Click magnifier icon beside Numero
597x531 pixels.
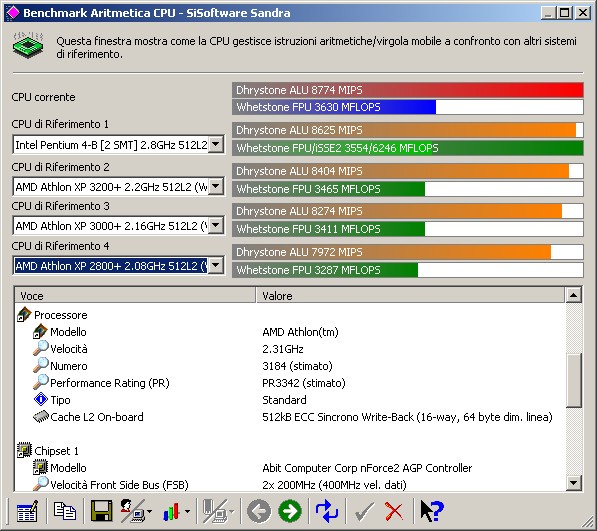click(41, 365)
